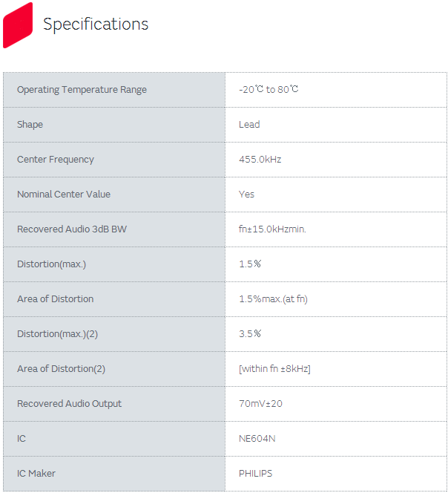This screenshot has height=493, width=448.
Task: Select the Nominal Center Value label
Action: pyautogui.click(x=64, y=195)
